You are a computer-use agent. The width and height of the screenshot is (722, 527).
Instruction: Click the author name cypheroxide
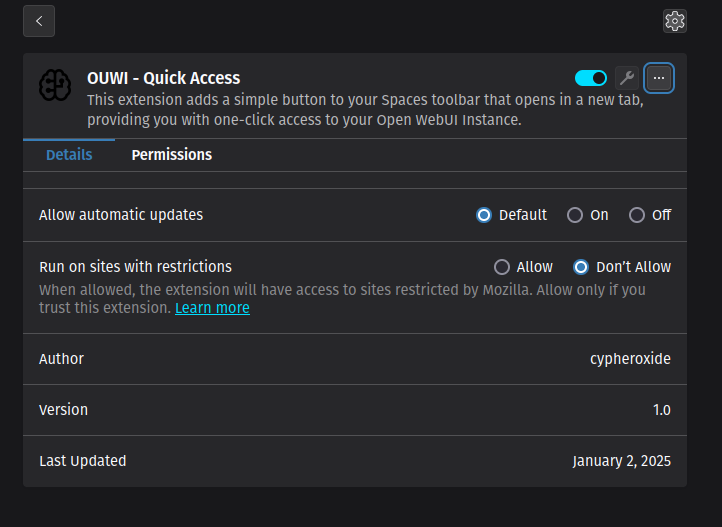(630, 359)
